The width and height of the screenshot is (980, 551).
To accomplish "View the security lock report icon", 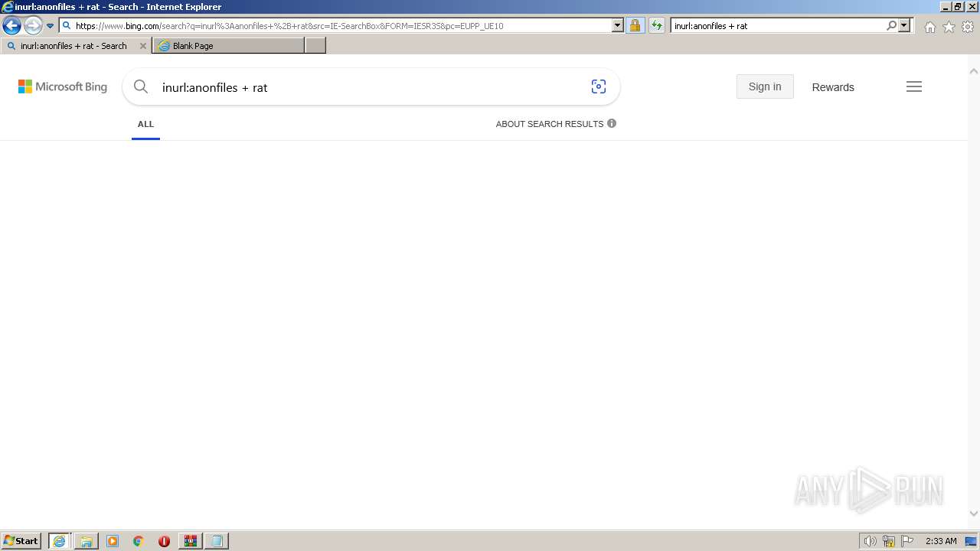I will click(x=635, y=25).
